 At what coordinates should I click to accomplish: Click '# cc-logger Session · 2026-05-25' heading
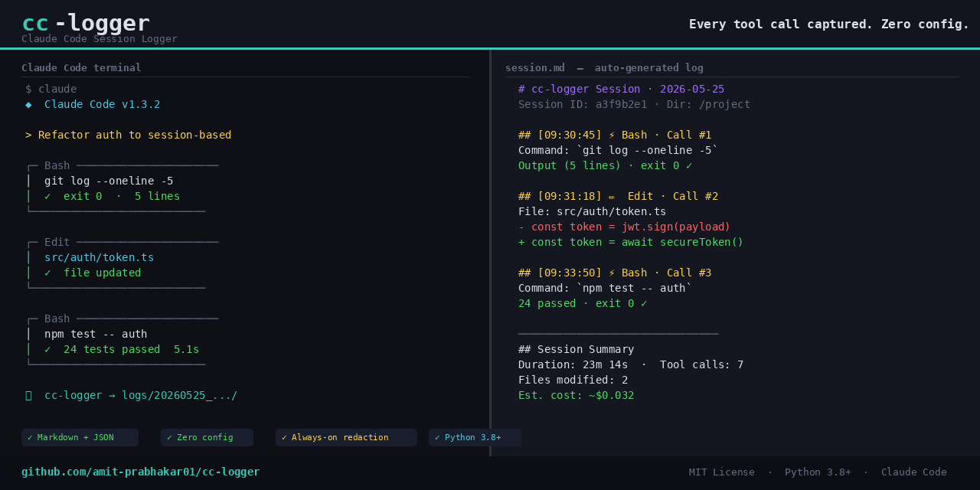[x=621, y=90]
